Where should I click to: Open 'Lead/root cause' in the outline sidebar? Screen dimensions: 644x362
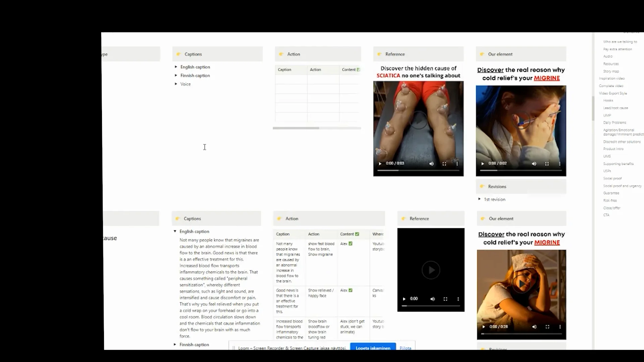(615, 108)
